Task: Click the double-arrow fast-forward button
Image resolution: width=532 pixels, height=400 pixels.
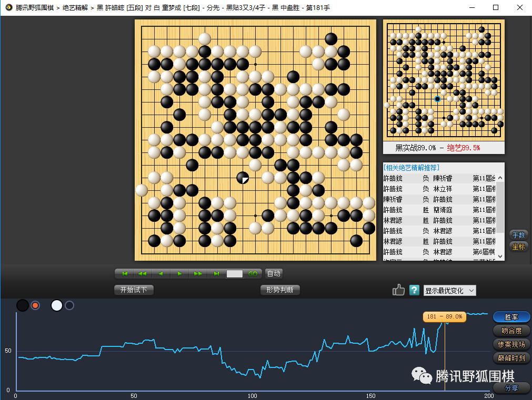Action: (198, 273)
